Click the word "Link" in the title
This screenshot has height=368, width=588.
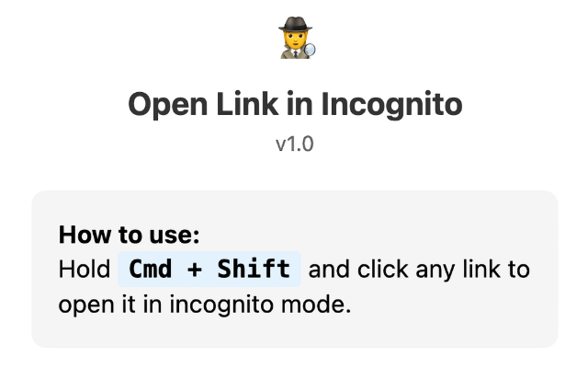[238, 105]
